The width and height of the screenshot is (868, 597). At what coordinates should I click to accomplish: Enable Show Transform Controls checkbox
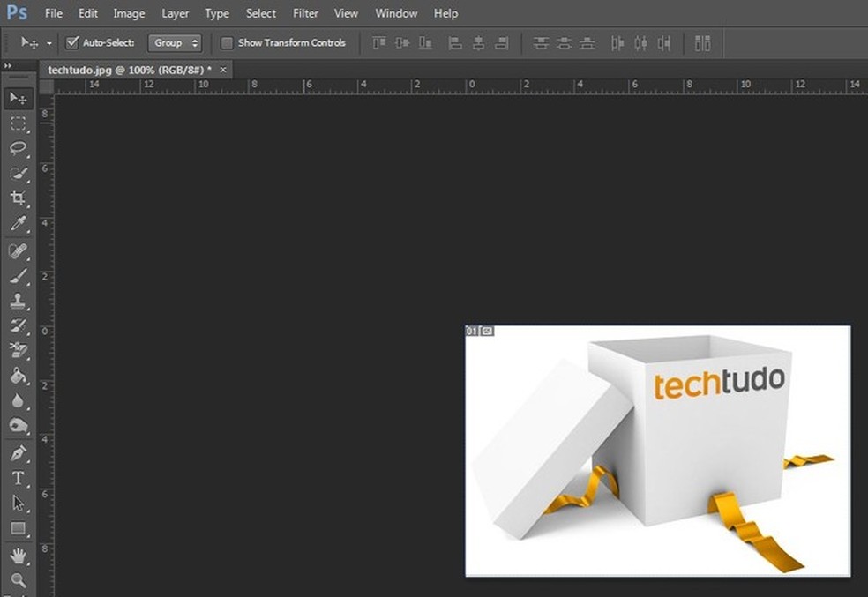(x=227, y=42)
